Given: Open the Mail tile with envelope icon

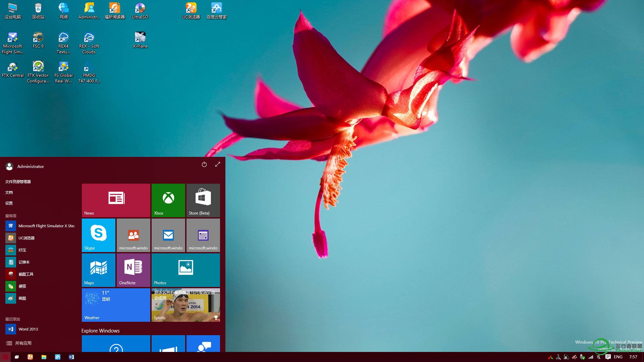Looking at the screenshot, I should 168,235.
